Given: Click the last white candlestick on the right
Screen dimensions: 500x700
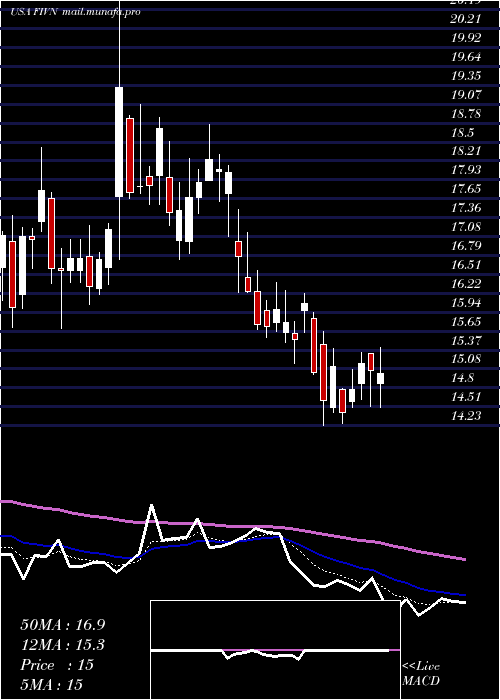Looking at the screenshot, I should (x=380, y=379).
